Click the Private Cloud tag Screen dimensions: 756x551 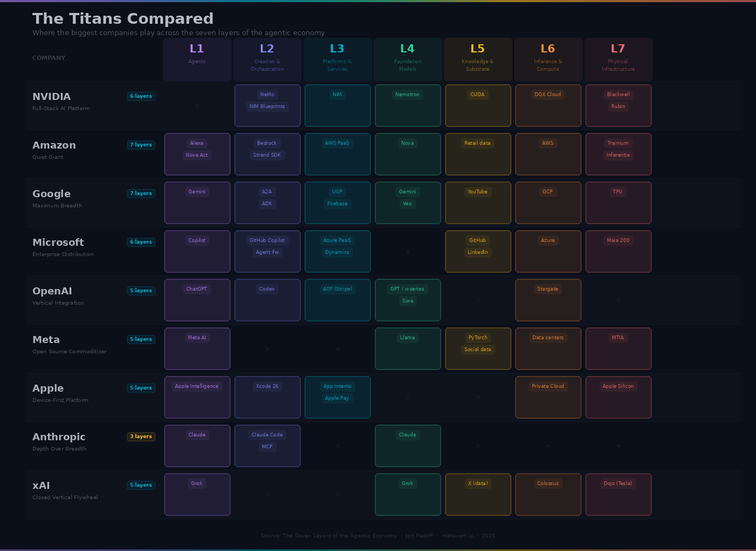(548, 386)
